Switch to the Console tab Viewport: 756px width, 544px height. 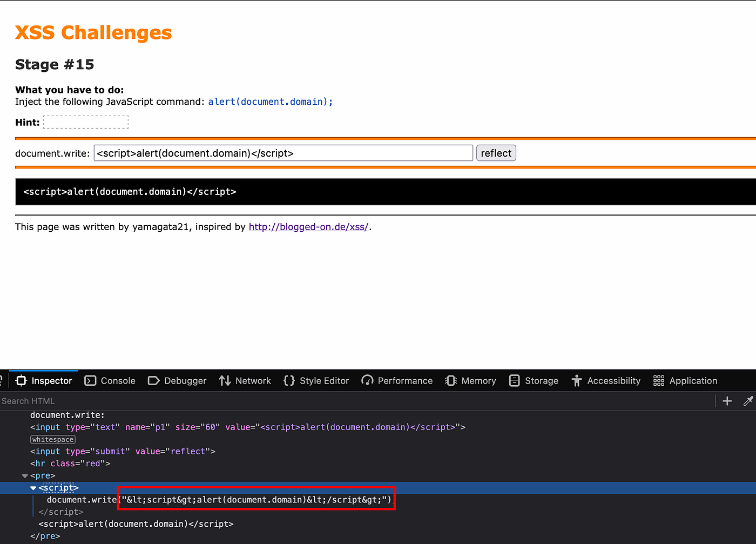coord(110,381)
